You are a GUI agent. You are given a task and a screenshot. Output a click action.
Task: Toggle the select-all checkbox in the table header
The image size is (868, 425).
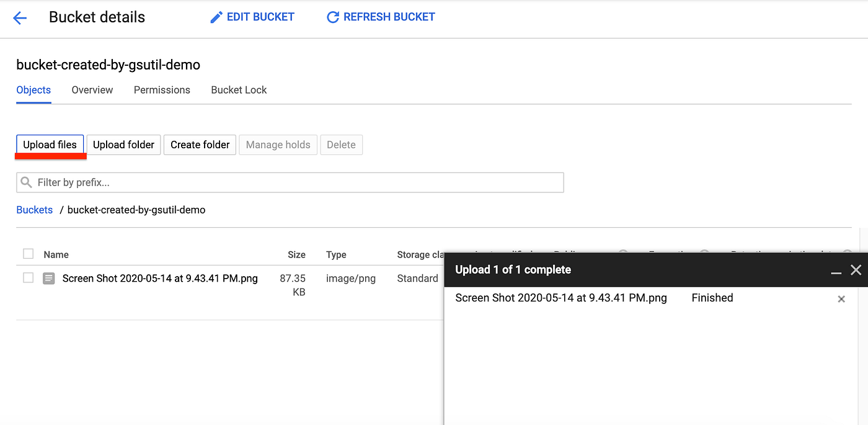tap(28, 254)
